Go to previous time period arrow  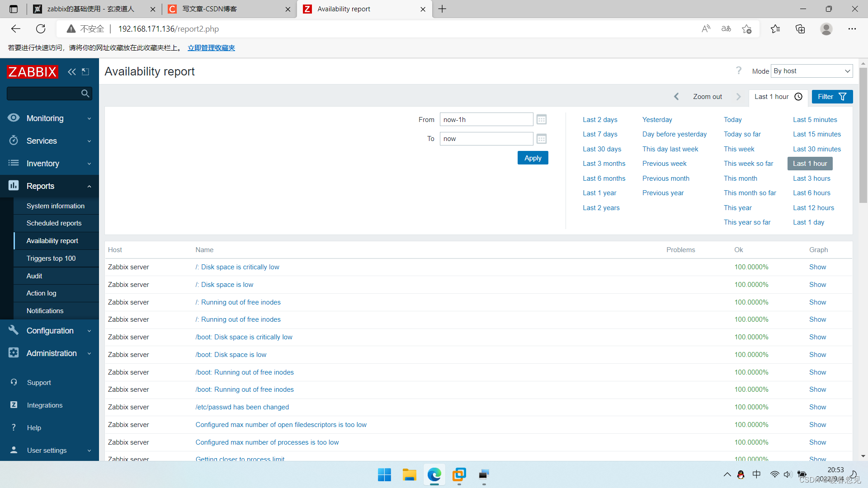click(x=676, y=97)
